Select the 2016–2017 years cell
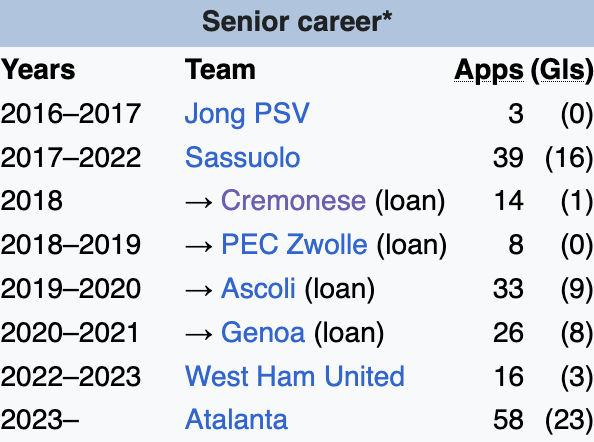Screen dimensions: 594x442 coord(71,113)
